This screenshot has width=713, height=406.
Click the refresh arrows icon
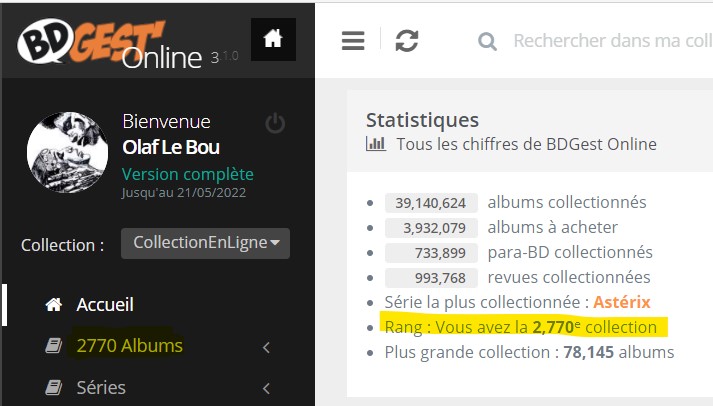click(407, 40)
